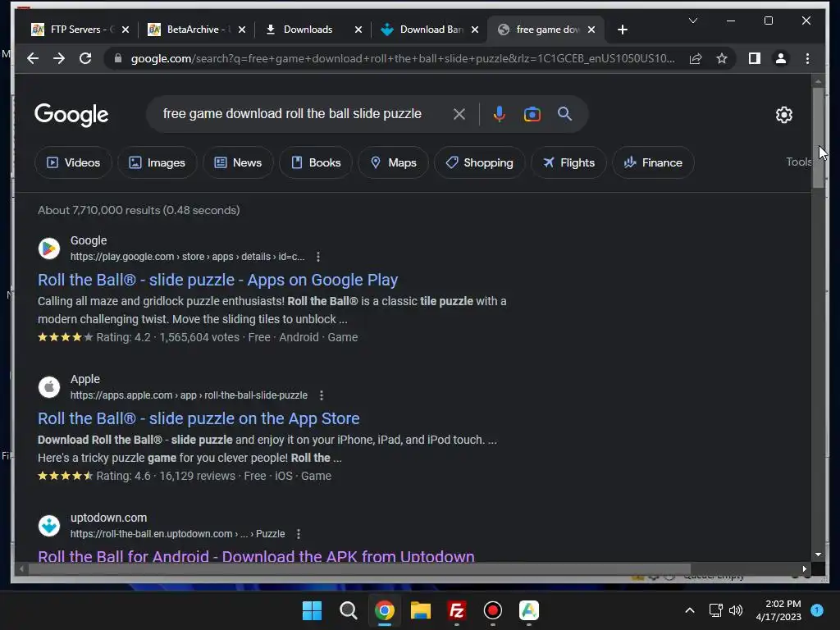The image size is (840, 630).
Task: Click the vertical scrollbar thumb
Action: click(x=818, y=138)
